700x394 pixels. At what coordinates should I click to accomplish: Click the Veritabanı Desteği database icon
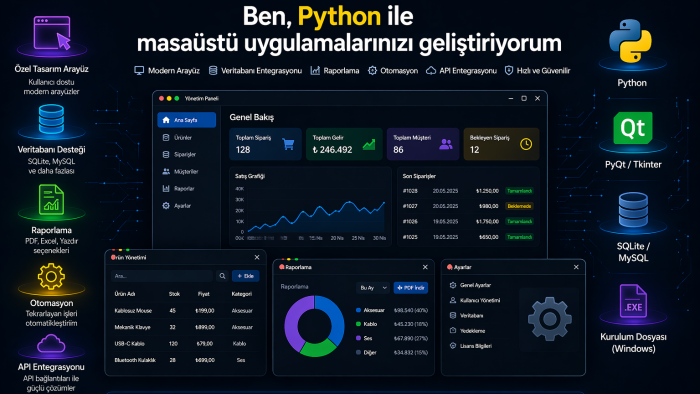tap(51, 119)
